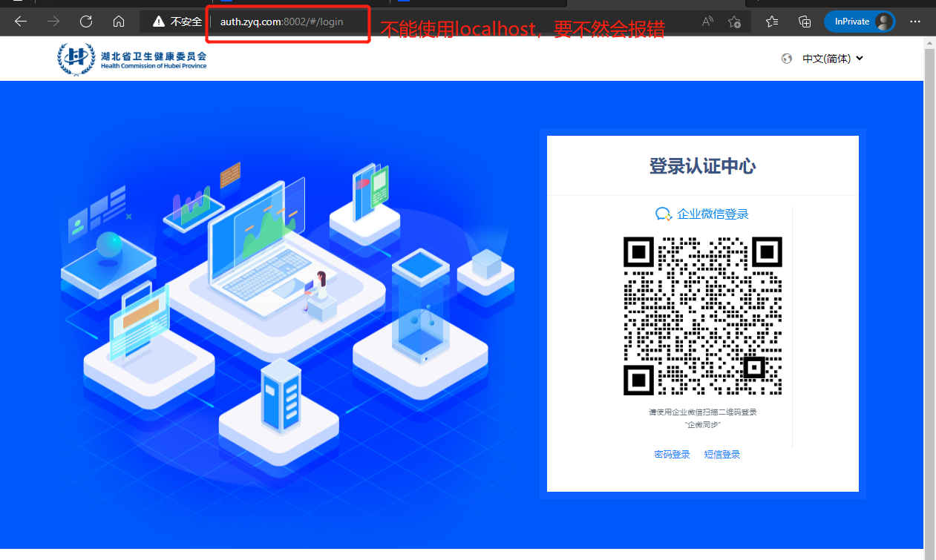
Task: Click the scrollbar up arrow
Action: 929,43
